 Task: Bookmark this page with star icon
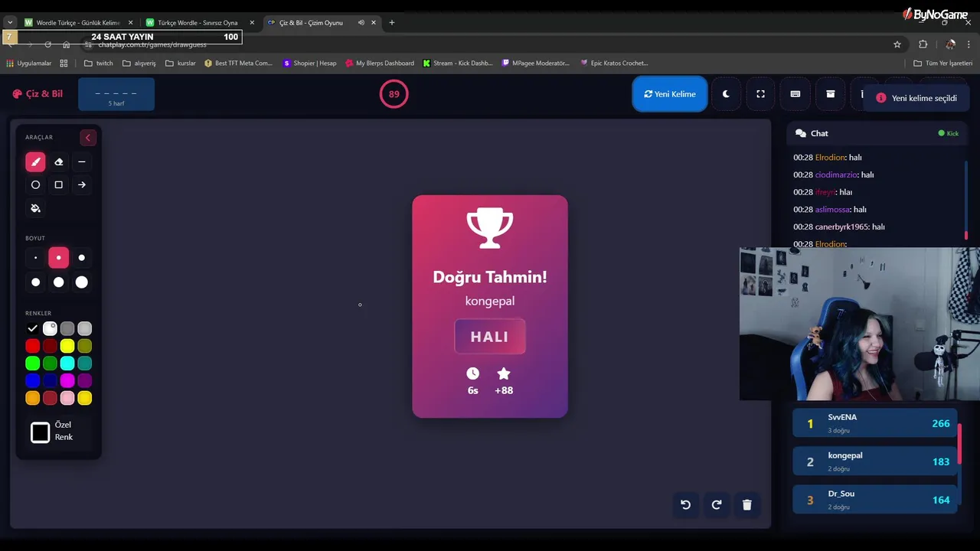pos(897,44)
